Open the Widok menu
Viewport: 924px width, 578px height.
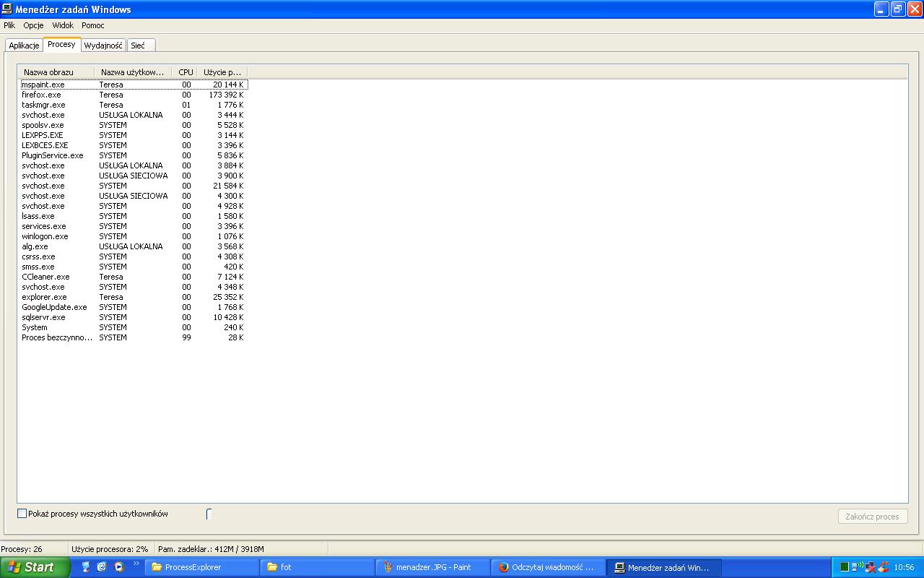[63, 25]
